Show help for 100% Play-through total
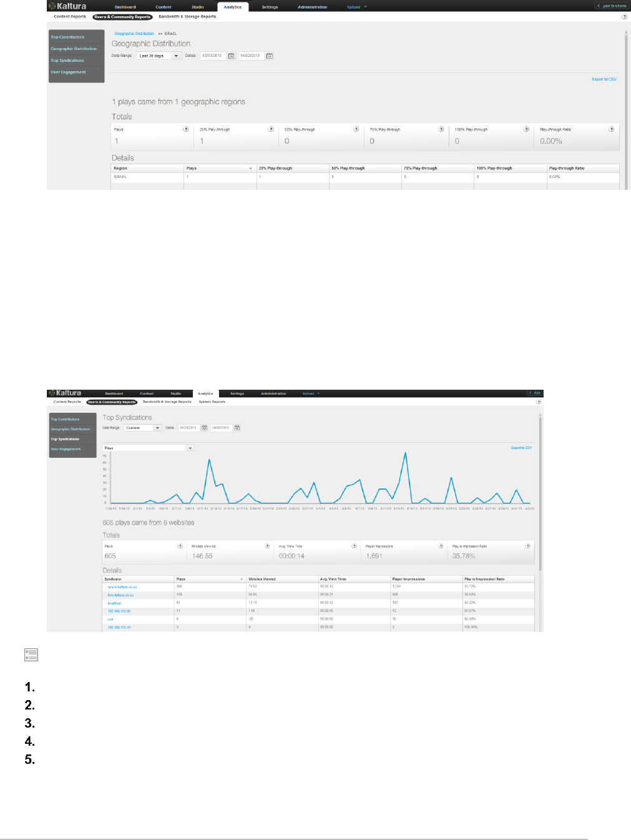Image resolution: width=631 pixels, height=840 pixels. coord(526,129)
